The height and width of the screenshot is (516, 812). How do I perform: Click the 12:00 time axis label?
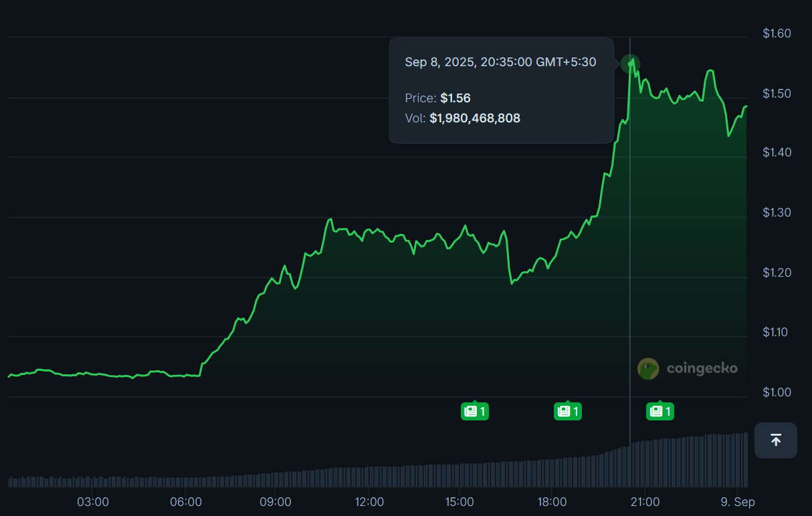click(x=369, y=502)
